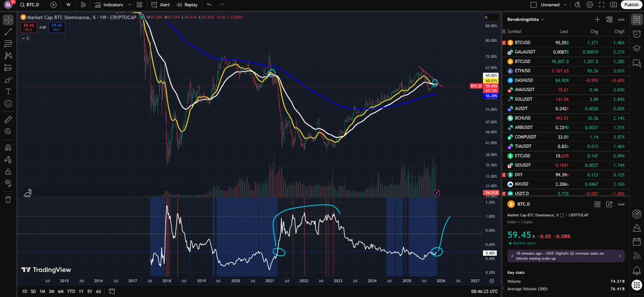Publish the chart idea
The height and width of the screenshot is (297, 644).
pos(631,5)
